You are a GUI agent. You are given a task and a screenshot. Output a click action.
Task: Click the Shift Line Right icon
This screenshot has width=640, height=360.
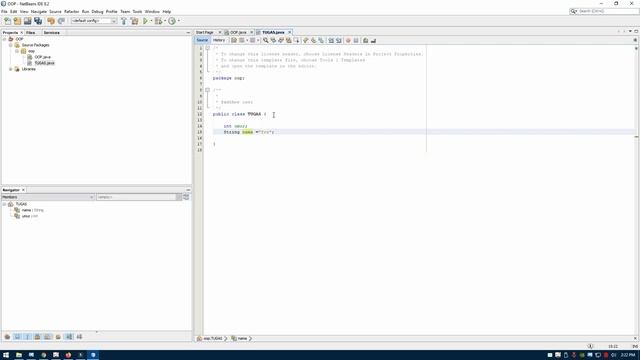339,40
